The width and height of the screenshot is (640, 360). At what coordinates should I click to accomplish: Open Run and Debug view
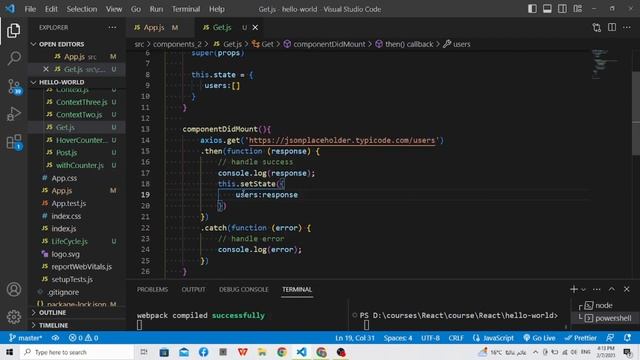pyautogui.click(x=13, y=114)
